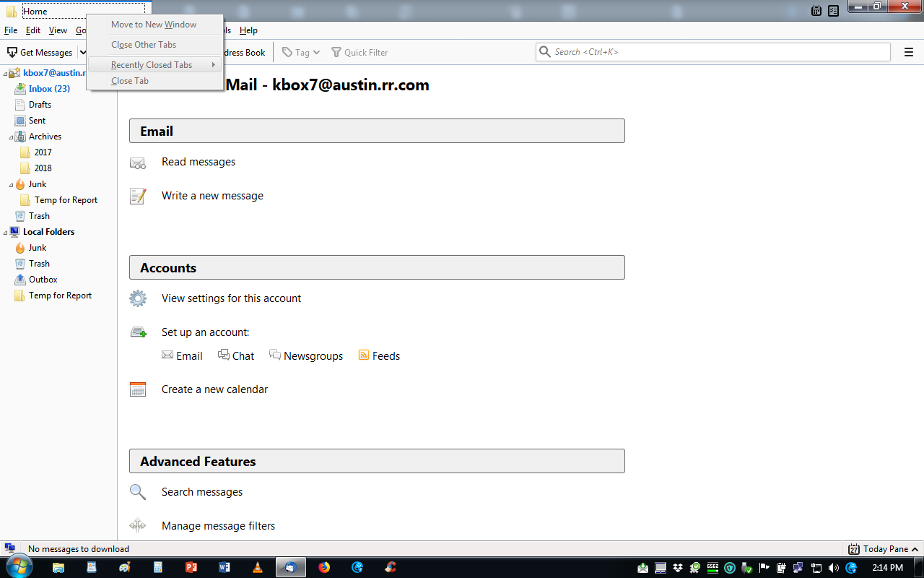Select the 2018 archive folder
Viewport: 924px width, 578px height.
click(x=43, y=168)
